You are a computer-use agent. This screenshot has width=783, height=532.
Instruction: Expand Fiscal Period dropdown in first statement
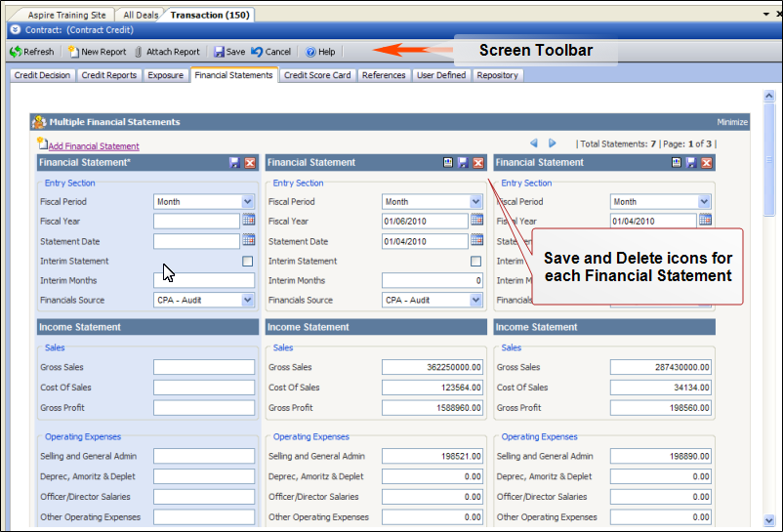247,202
